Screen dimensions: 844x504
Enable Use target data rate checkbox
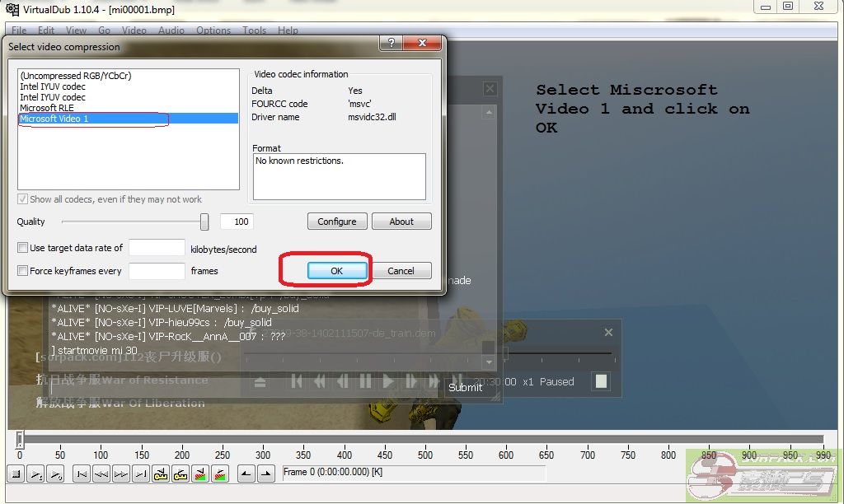(x=22, y=248)
